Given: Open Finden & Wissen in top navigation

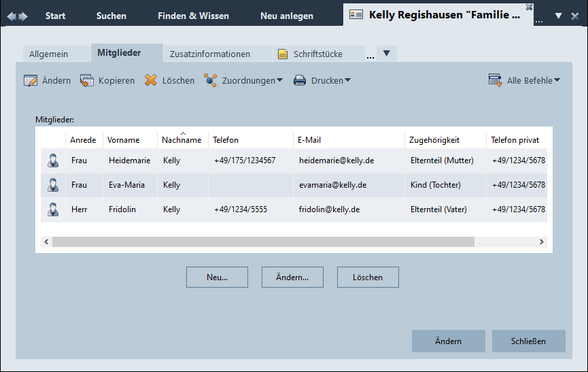Looking at the screenshot, I should click(x=193, y=16).
